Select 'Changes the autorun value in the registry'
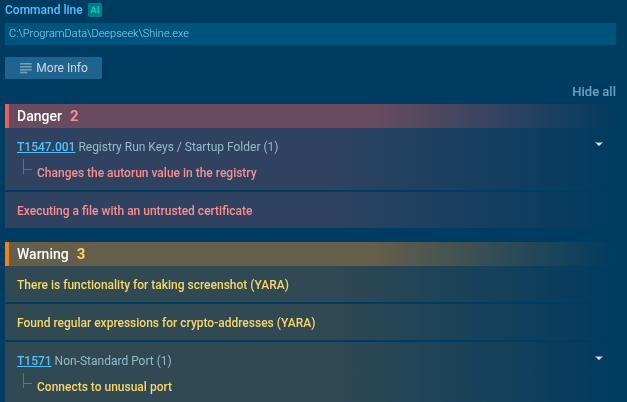 pos(147,173)
